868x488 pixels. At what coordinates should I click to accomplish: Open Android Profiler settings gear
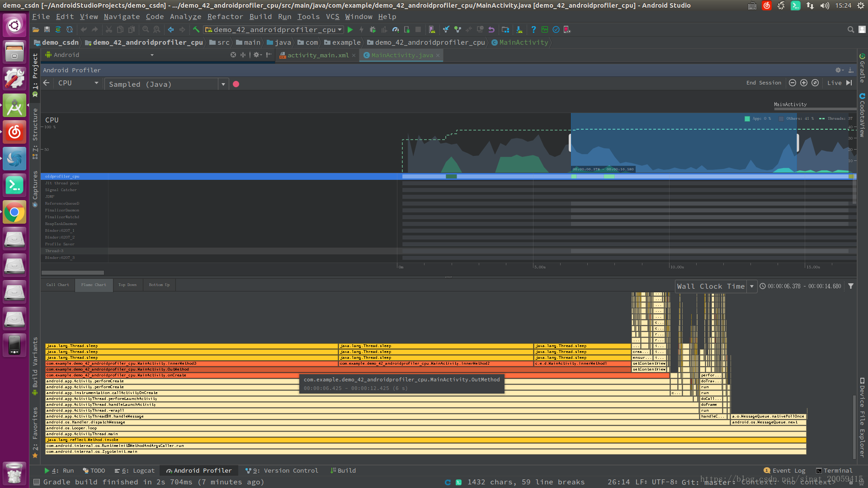(x=839, y=70)
